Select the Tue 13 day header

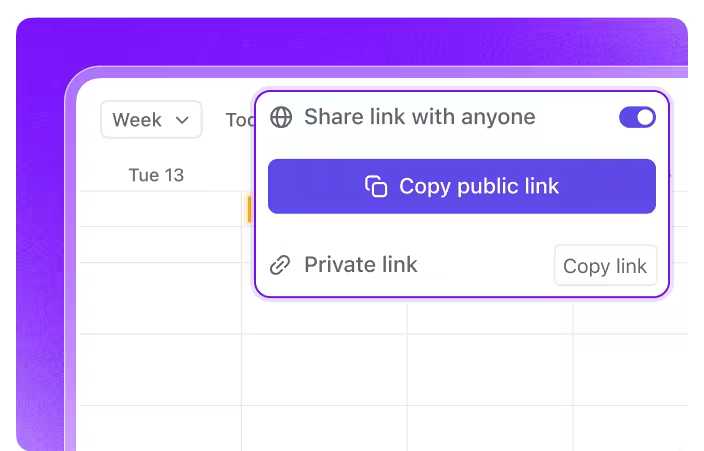pyautogui.click(x=156, y=175)
